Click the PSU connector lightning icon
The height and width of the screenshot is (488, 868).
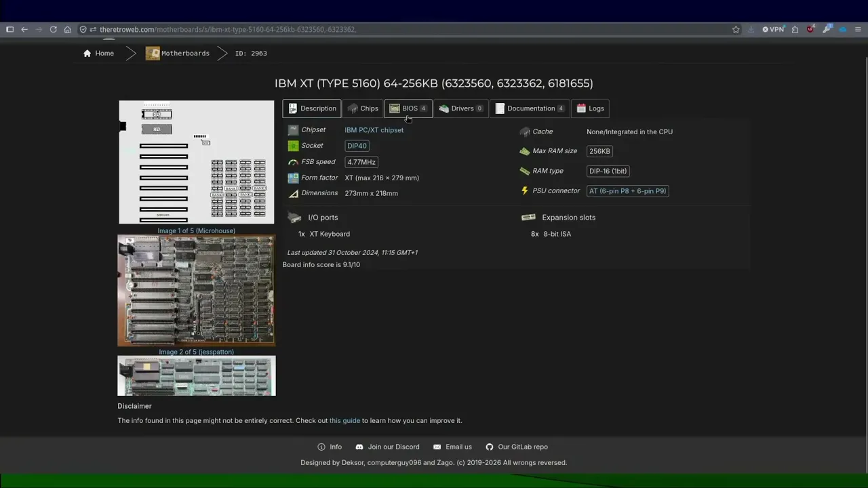[525, 191]
